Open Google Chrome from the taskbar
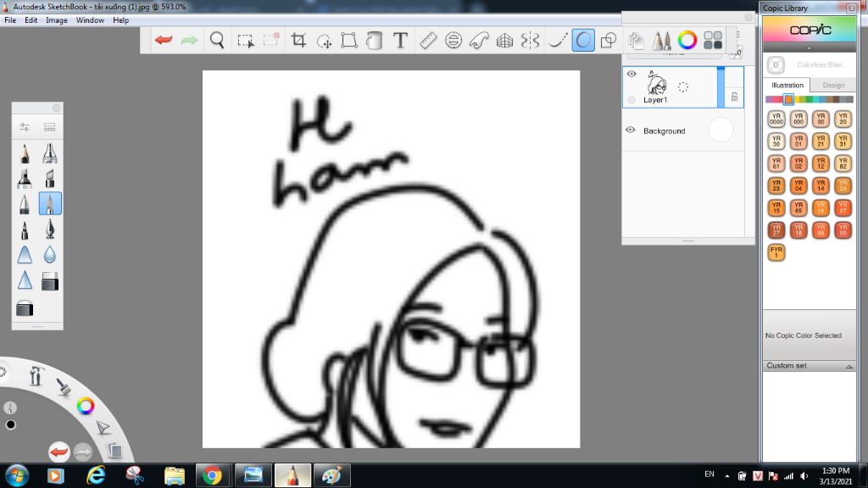The image size is (868, 488). (x=212, y=476)
